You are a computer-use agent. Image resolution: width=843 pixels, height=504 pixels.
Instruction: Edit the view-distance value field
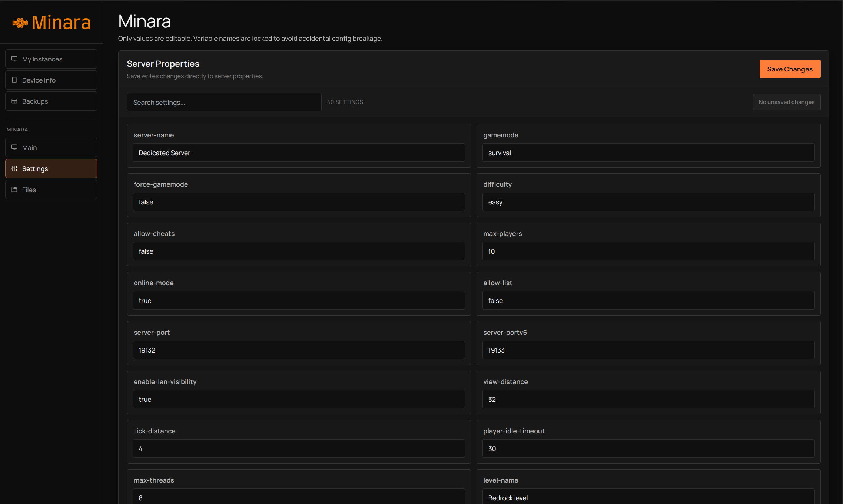(648, 399)
